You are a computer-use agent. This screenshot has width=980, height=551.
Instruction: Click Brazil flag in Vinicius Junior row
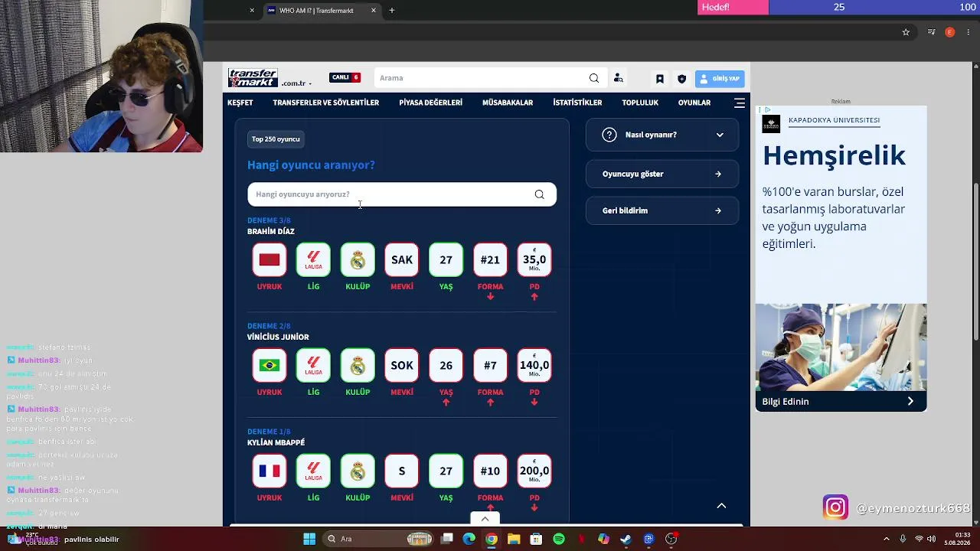(269, 365)
